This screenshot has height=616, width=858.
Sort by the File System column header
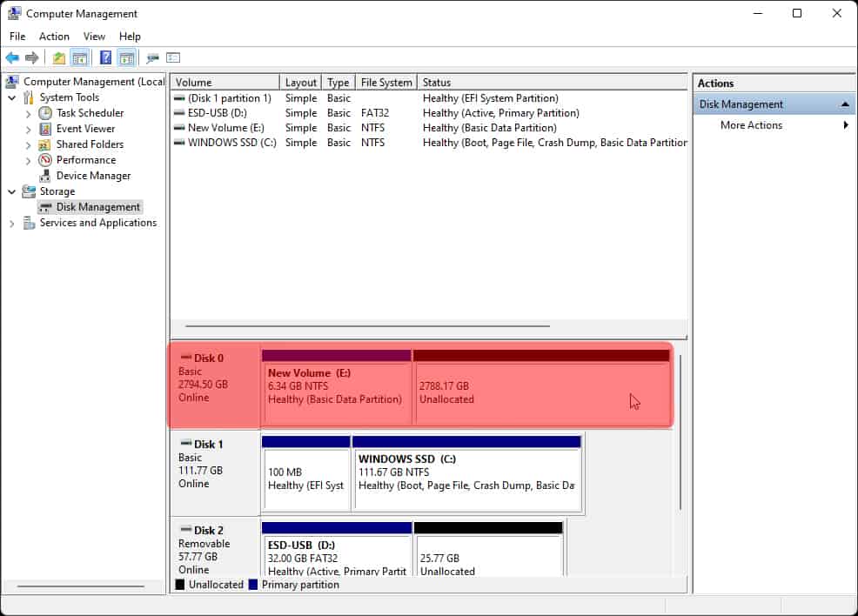coord(386,82)
